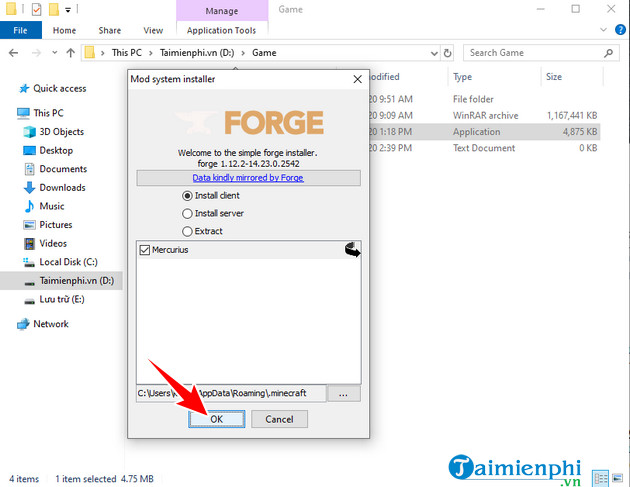Refresh the Game folder view

pyautogui.click(x=447, y=53)
